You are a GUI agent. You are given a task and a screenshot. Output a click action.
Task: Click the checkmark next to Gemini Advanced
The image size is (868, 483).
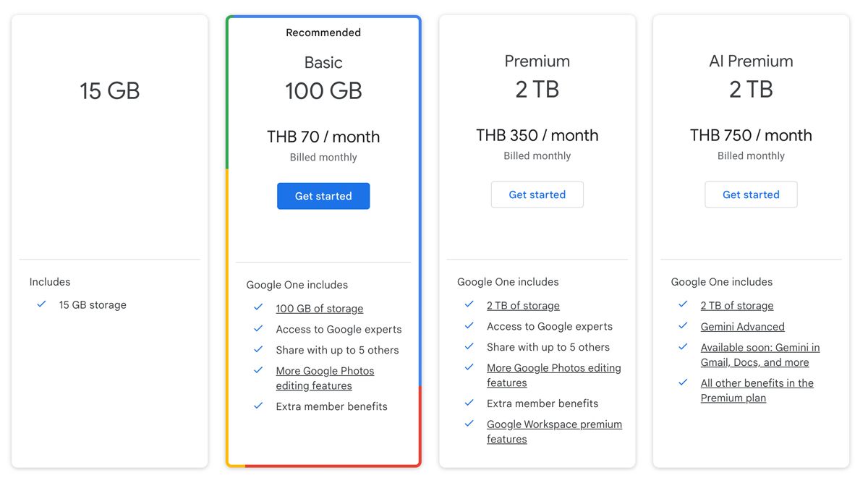point(683,326)
